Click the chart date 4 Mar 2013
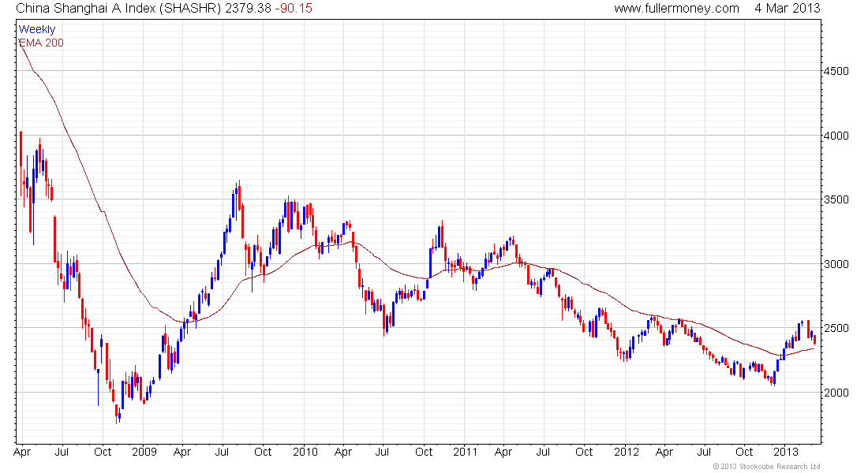This screenshot has height=473, width=868. (788, 9)
